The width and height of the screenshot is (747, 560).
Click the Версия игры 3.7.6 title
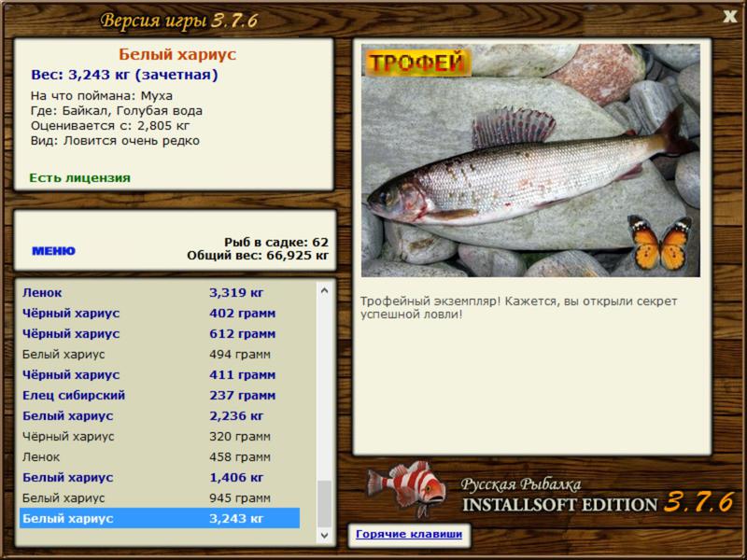point(179,21)
